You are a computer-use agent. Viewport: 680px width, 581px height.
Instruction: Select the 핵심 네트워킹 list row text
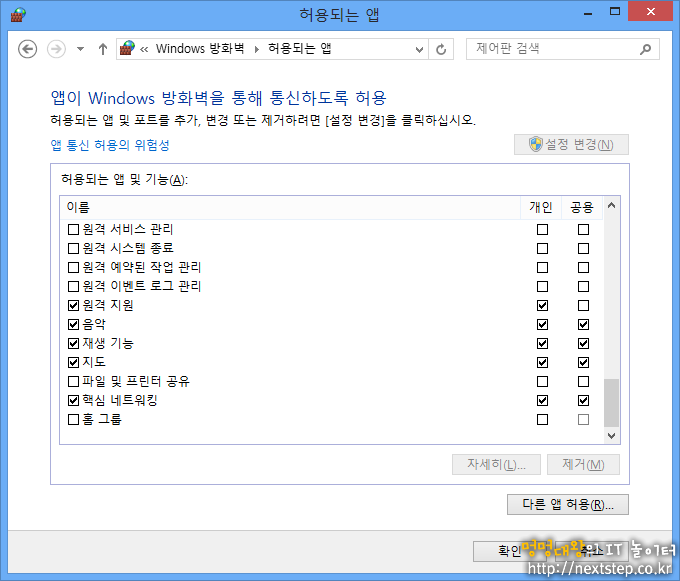point(120,400)
